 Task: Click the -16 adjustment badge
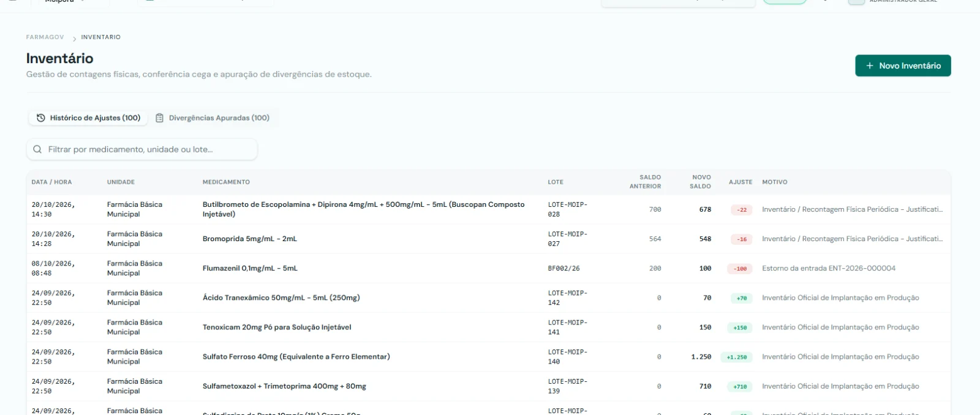click(742, 239)
